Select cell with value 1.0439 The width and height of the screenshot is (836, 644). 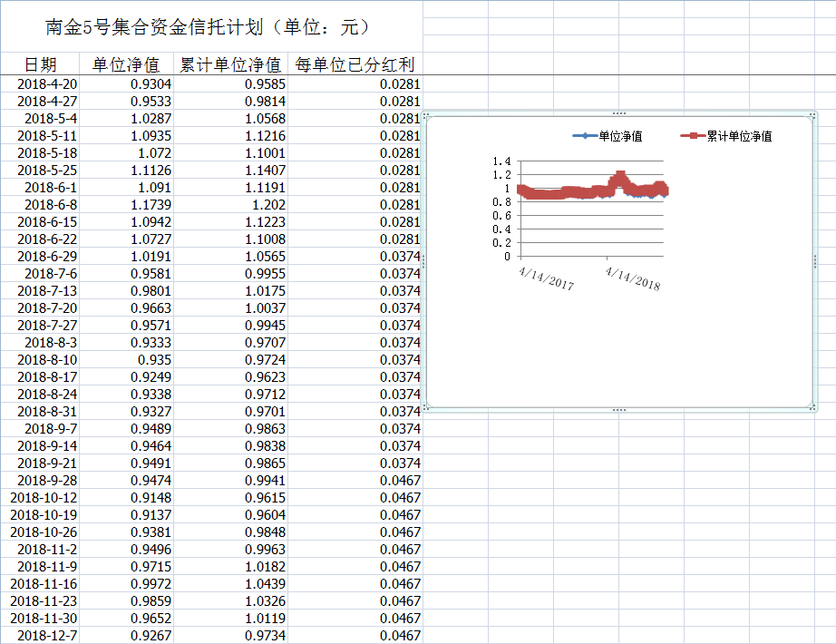230,584
